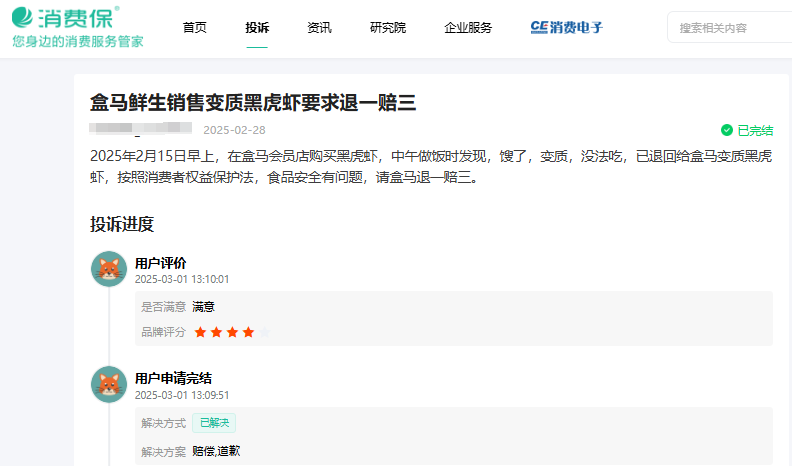Viewport: 792px width, 466px height.
Task: Click the 满意 satisfaction value
Action: click(204, 307)
